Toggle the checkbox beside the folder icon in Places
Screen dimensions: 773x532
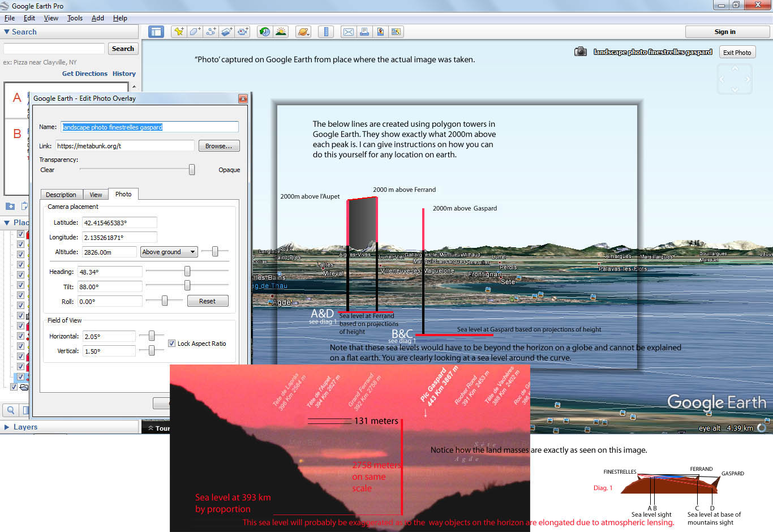coord(15,387)
